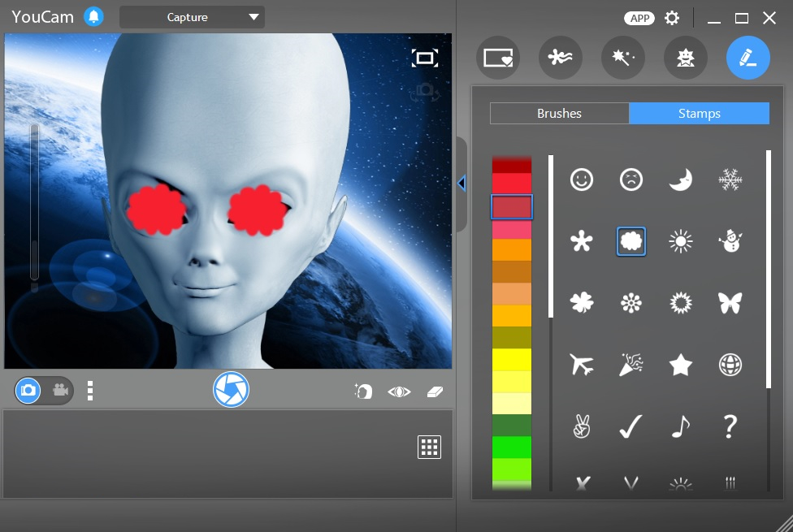Pick the pink-red color swatch
This screenshot has height=532, width=793.
[512, 229]
